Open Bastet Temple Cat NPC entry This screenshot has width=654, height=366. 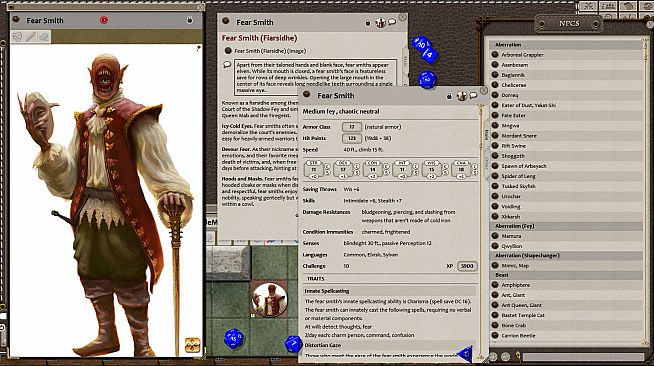pyautogui.click(x=523, y=315)
